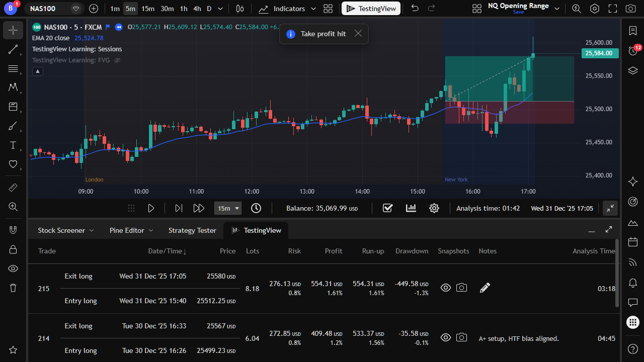Collapse the indicator legend arrow

[37, 71]
